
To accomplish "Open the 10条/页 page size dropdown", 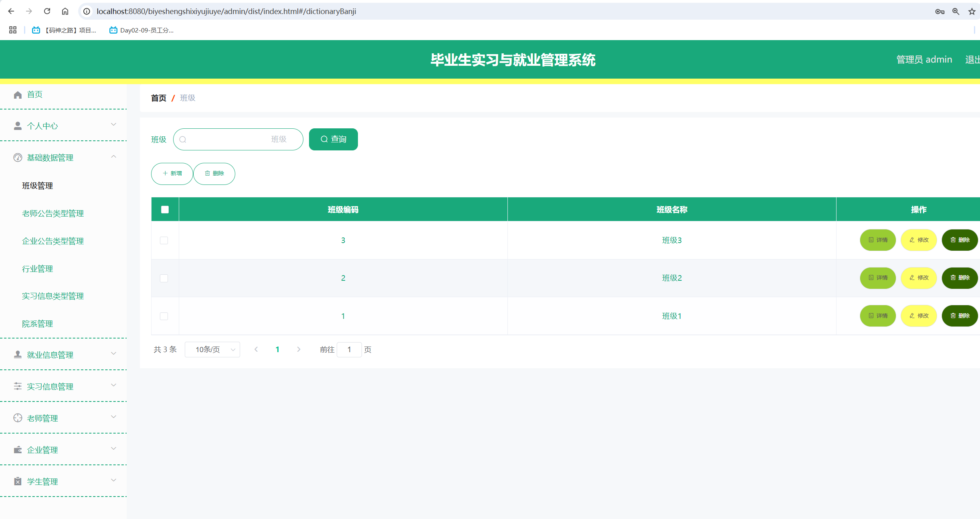I will [212, 349].
